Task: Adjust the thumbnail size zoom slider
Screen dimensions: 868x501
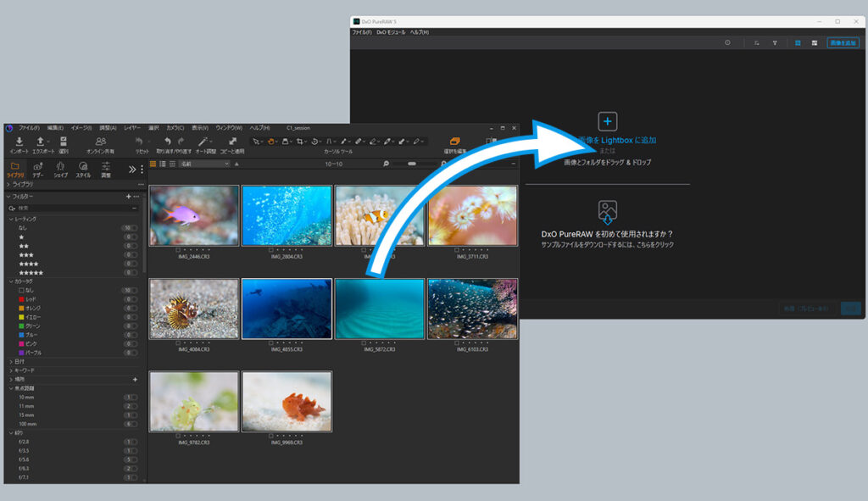Action: (412, 164)
